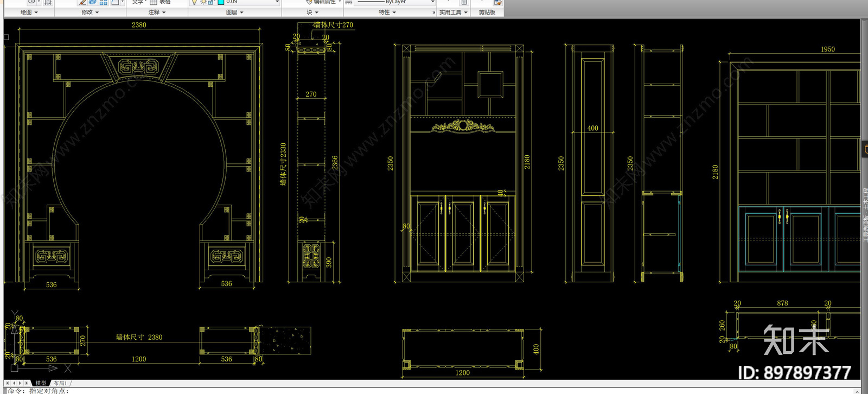Open the 工具选项板 vertical palette tab
The height and width of the screenshot is (394, 868).
pos(865,214)
